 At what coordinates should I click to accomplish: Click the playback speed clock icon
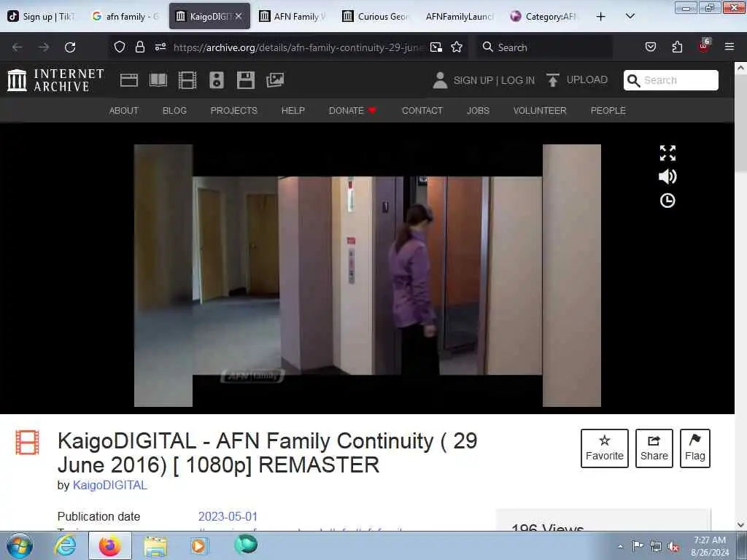click(x=667, y=201)
